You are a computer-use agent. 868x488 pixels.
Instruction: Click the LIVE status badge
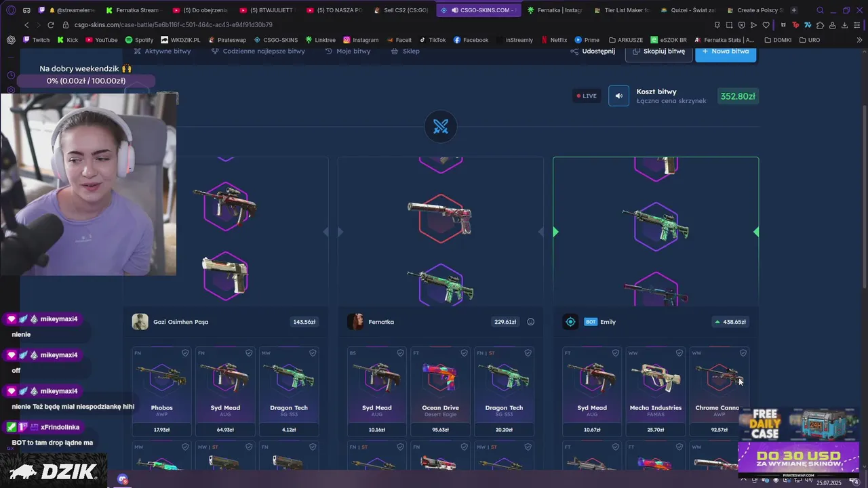587,96
